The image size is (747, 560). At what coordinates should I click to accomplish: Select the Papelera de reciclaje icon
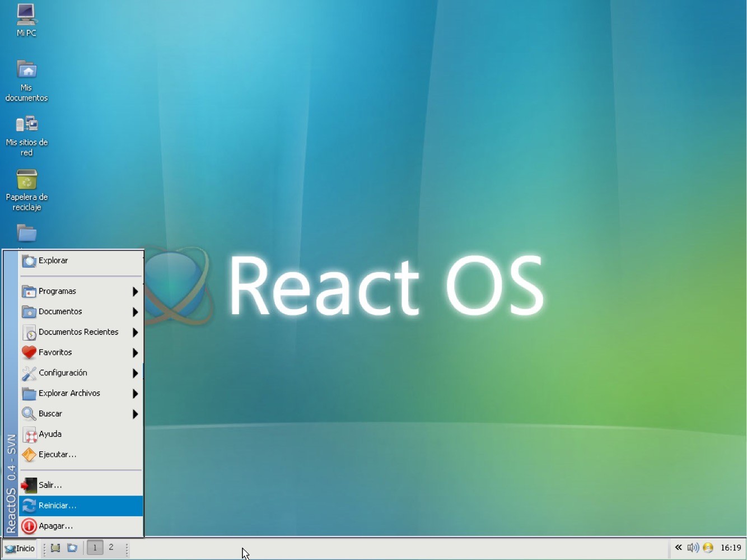coord(26,190)
